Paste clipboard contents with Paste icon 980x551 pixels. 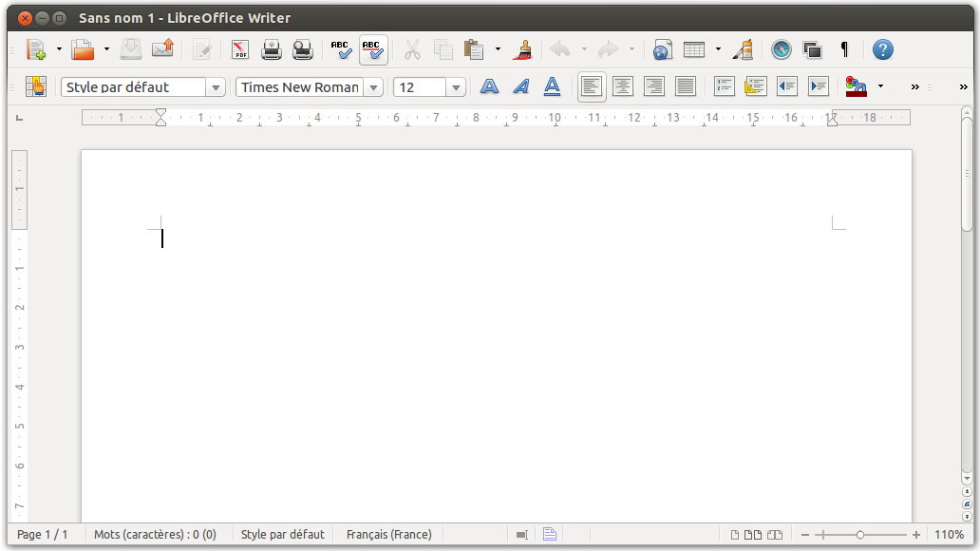click(474, 49)
